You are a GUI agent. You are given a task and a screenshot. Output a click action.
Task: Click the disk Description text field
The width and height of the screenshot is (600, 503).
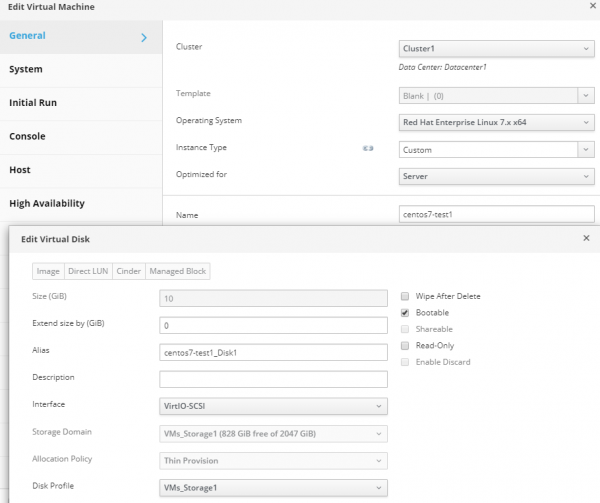tap(272, 379)
